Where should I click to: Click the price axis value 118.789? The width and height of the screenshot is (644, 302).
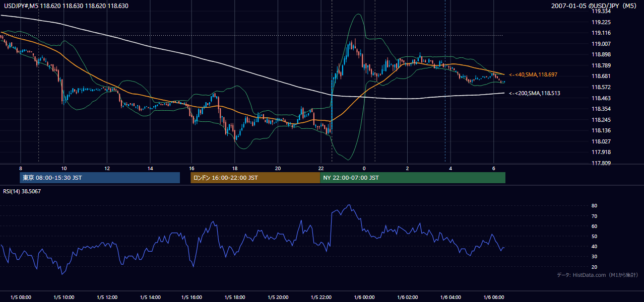601,65
